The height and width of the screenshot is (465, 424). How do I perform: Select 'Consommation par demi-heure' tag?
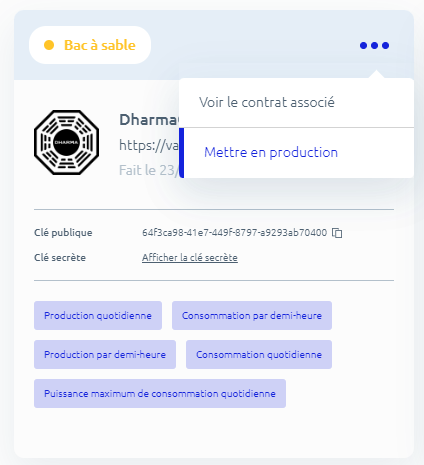pyautogui.click(x=252, y=315)
